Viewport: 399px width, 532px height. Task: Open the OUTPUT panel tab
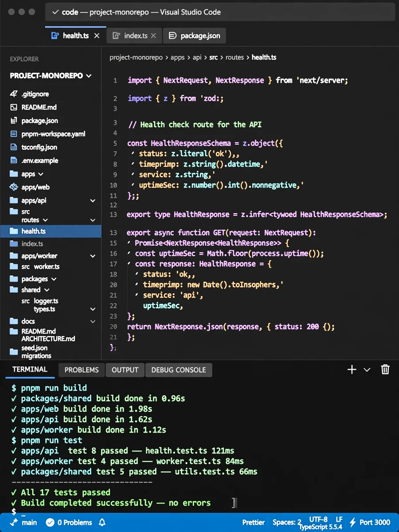(125, 370)
